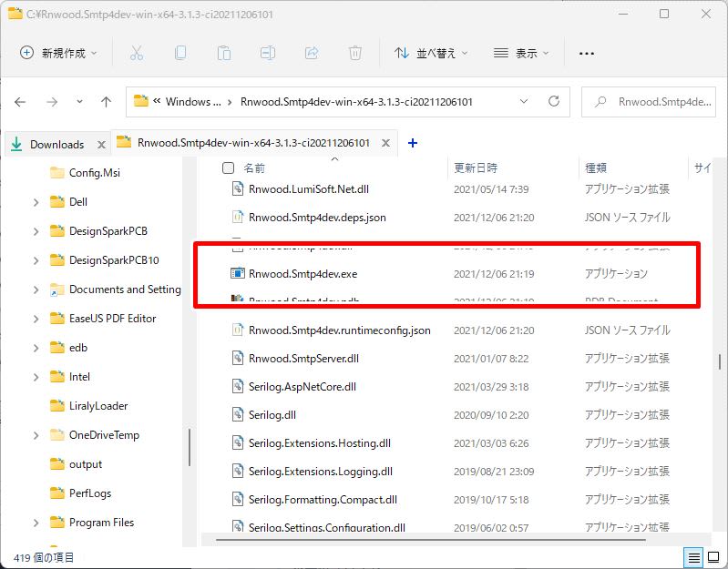This screenshot has height=569, width=728.
Task: Select Rnwood.SmtpServer.dll file name
Action: coord(303,359)
